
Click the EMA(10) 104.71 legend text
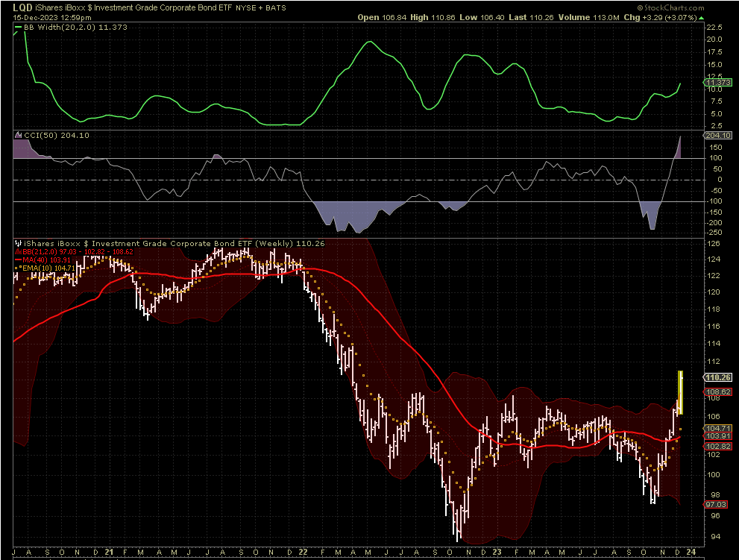[x=48, y=268]
